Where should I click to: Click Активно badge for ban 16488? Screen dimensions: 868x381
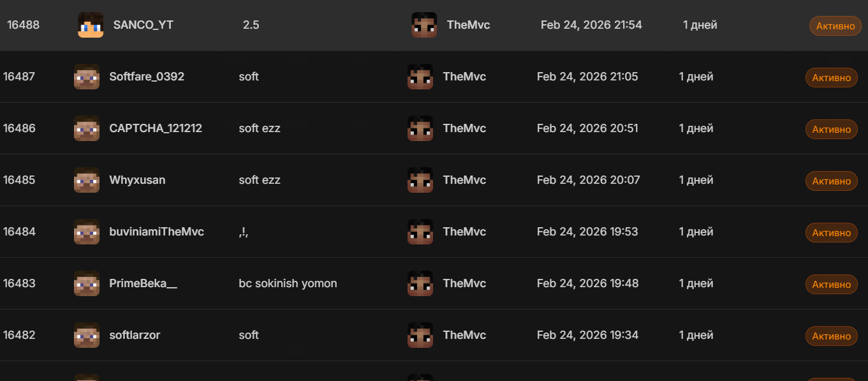[835, 26]
